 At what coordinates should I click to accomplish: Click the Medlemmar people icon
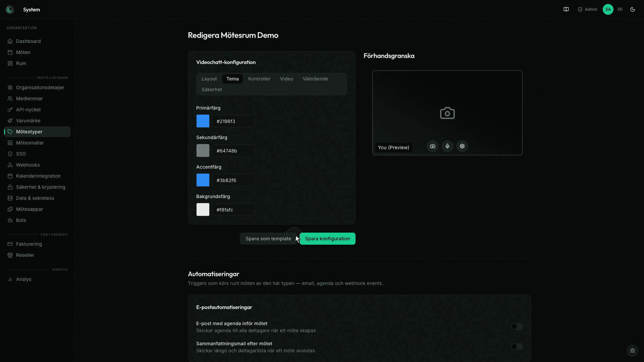(x=10, y=99)
